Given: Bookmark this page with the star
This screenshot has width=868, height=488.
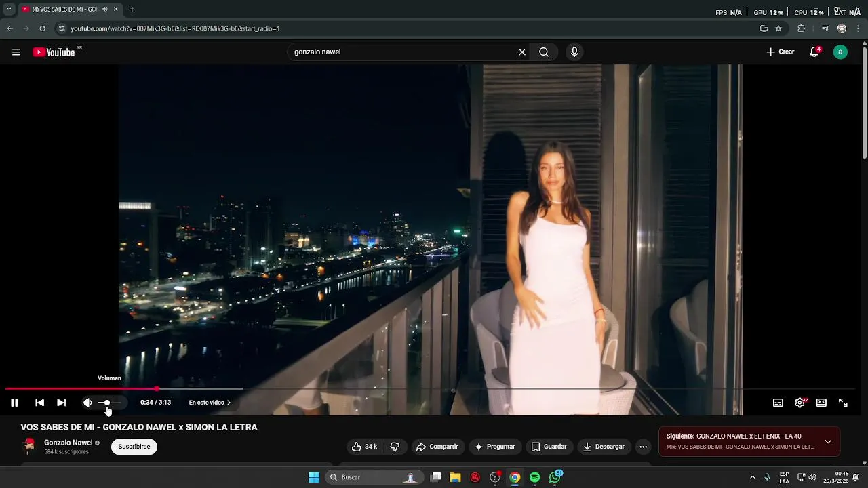Looking at the screenshot, I should tap(778, 28).
